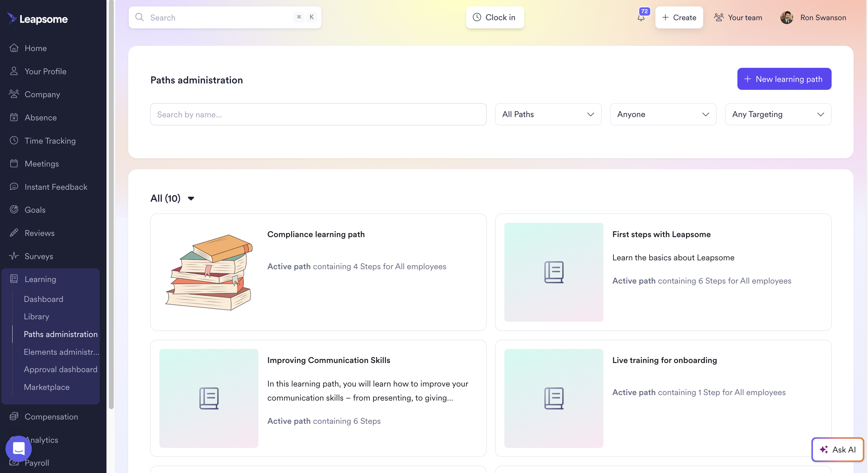Select Paths administration in sidebar
Screen dimensions: 868x473
point(61,334)
